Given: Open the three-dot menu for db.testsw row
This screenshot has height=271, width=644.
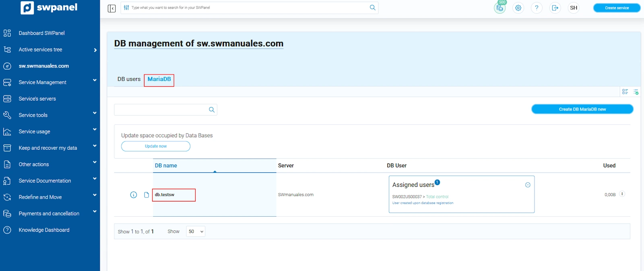Looking at the screenshot, I should pos(622,194).
